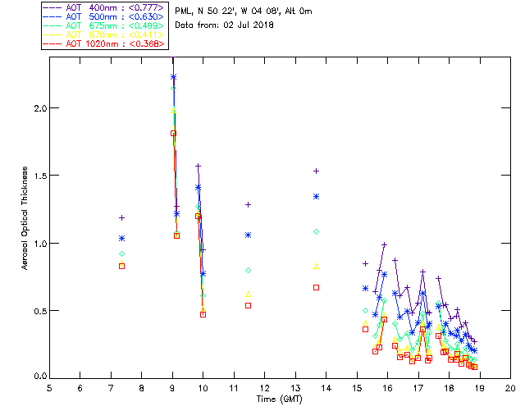The height and width of the screenshot is (420, 525).
Task: Click the AOT 870nm legend entry
Action: [x=104, y=34]
